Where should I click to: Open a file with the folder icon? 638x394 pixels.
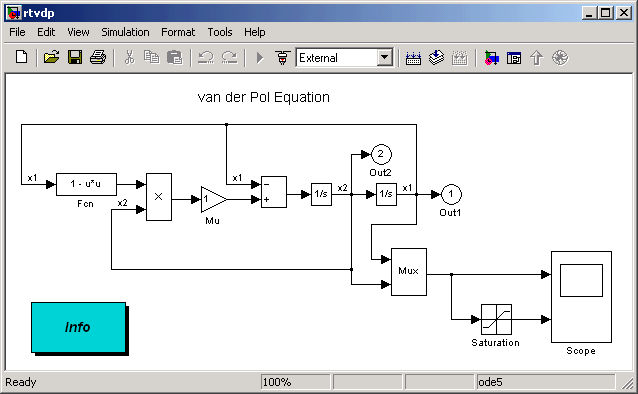51,57
